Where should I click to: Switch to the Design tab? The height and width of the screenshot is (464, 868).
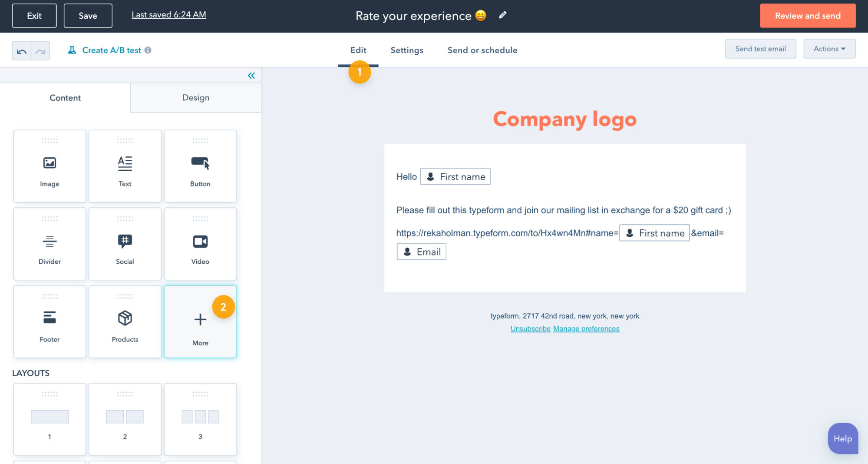[195, 98]
